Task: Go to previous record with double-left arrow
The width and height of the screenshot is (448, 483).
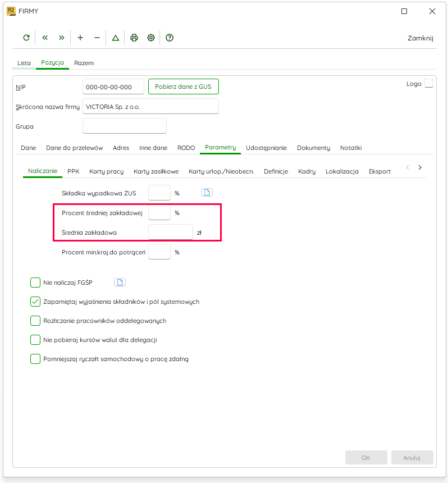Action: (45, 38)
